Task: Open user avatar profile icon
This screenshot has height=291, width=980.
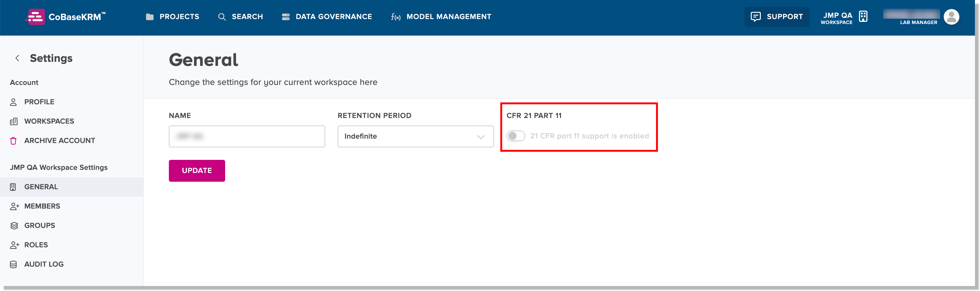Action: [x=952, y=17]
